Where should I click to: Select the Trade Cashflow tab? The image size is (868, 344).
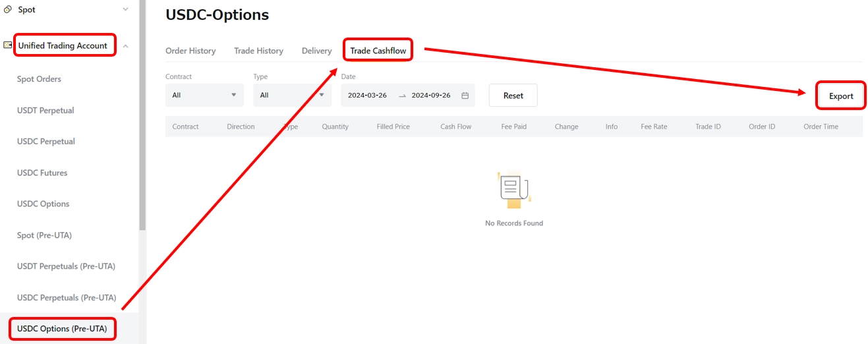378,51
